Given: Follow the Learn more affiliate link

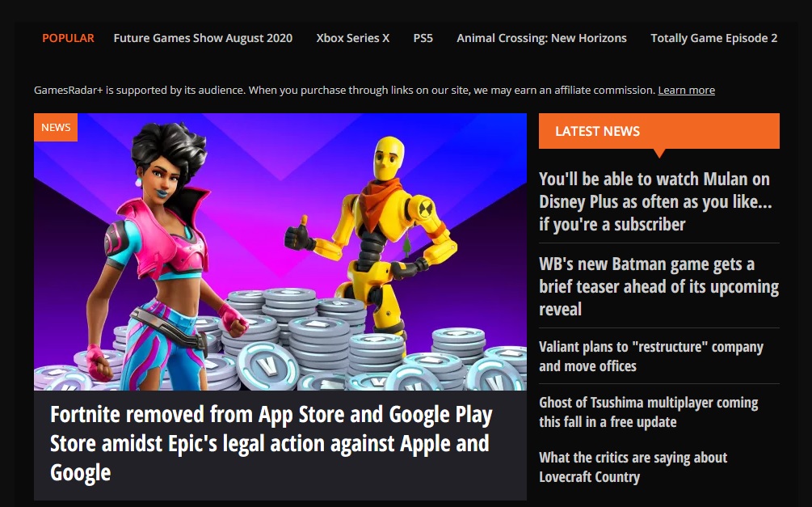Looking at the screenshot, I should point(686,91).
